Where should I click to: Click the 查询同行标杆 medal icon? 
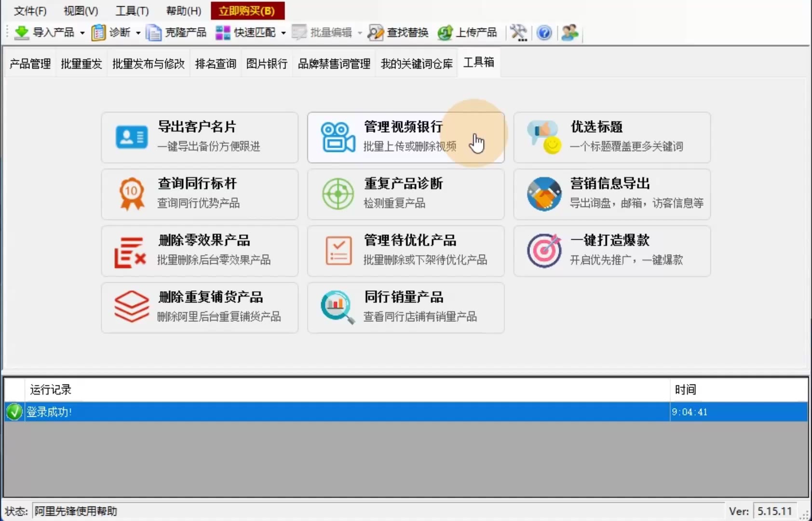click(x=132, y=194)
